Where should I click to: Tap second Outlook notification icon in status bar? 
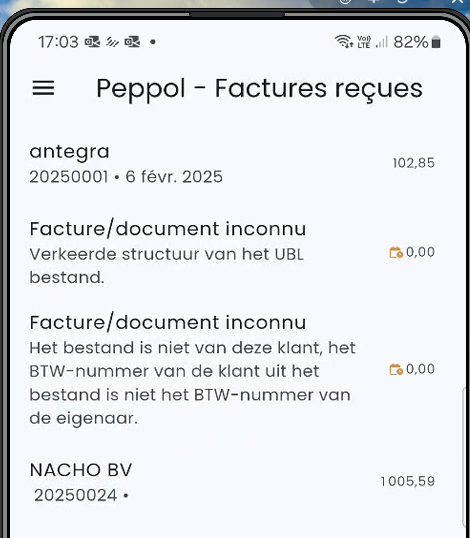132,42
